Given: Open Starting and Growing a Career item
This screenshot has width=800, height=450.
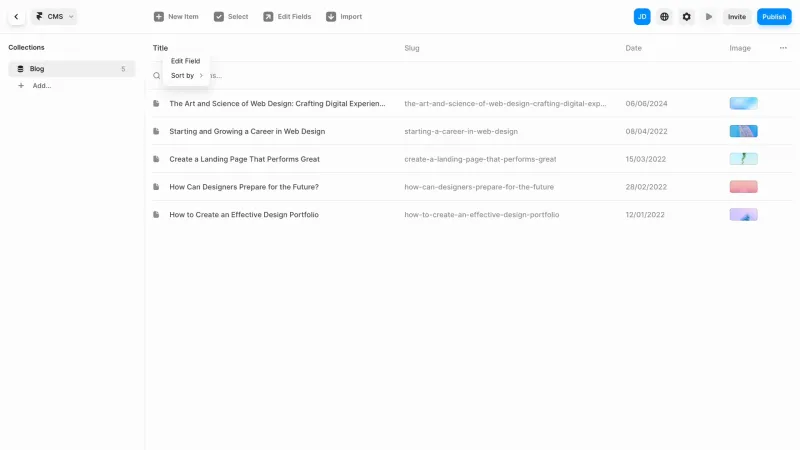Looking at the screenshot, I should 247,132.
